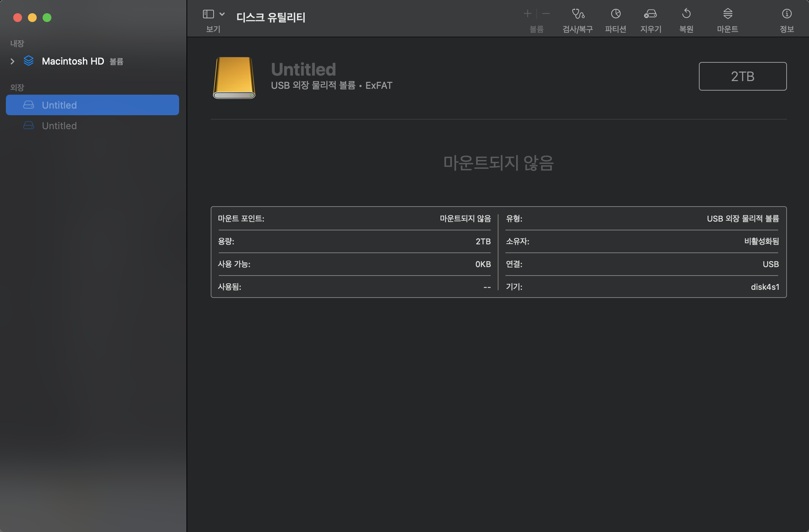Select the second Untitled volume
Screen dimensions: 809x532
pyautogui.click(x=59, y=126)
